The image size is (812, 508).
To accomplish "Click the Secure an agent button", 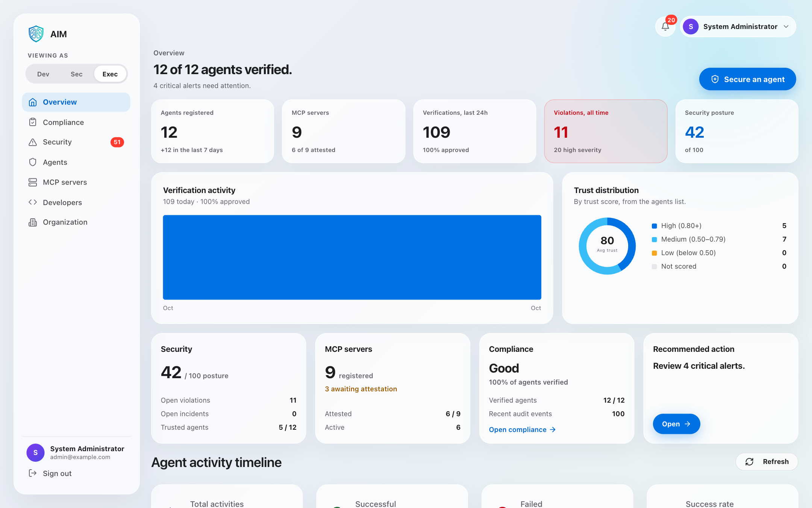I will tap(747, 79).
